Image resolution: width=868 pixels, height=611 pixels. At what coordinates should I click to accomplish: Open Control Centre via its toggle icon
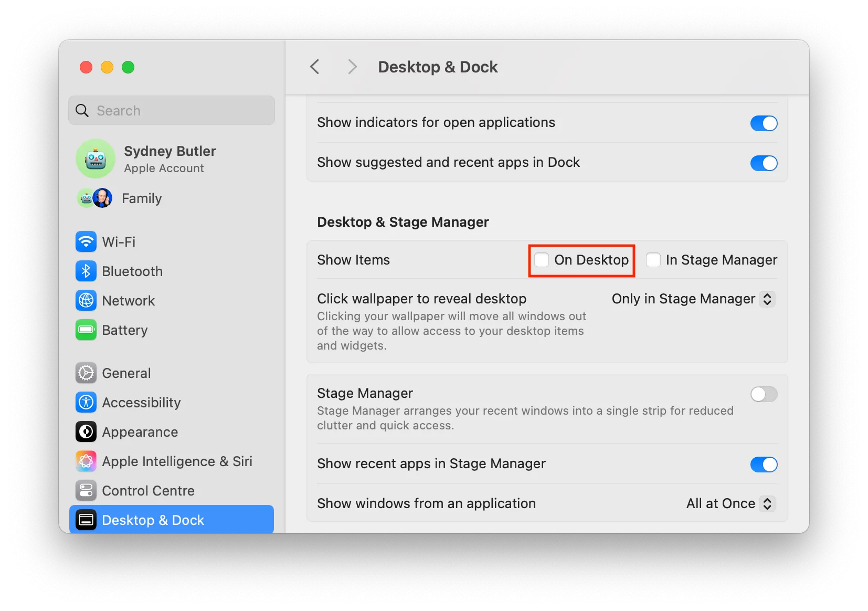(x=86, y=491)
